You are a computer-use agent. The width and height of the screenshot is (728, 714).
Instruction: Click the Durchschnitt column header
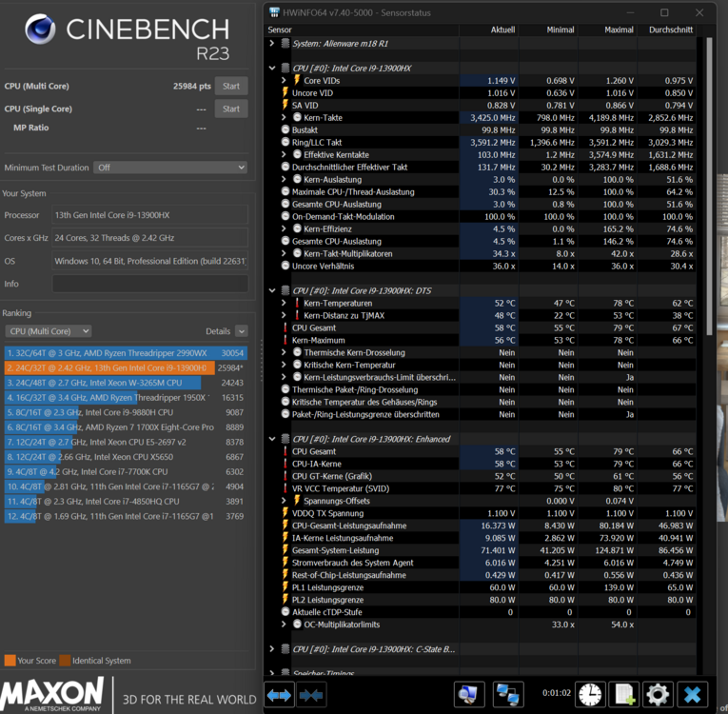(x=671, y=30)
